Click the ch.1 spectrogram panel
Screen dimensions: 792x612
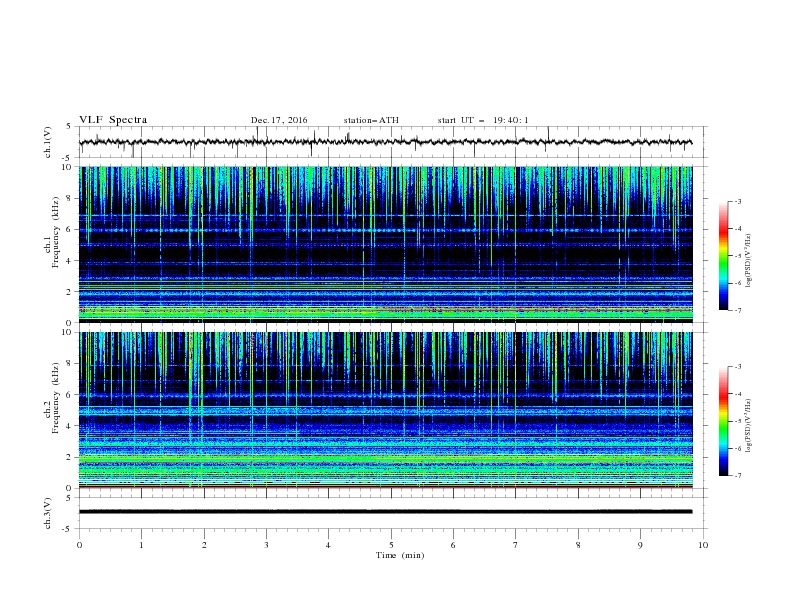coord(385,244)
